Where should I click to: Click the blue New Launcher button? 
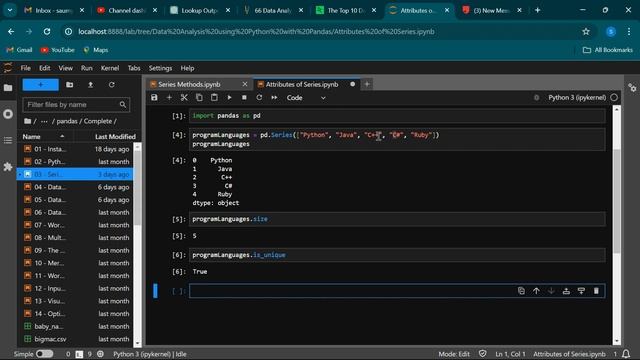[40, 85]
